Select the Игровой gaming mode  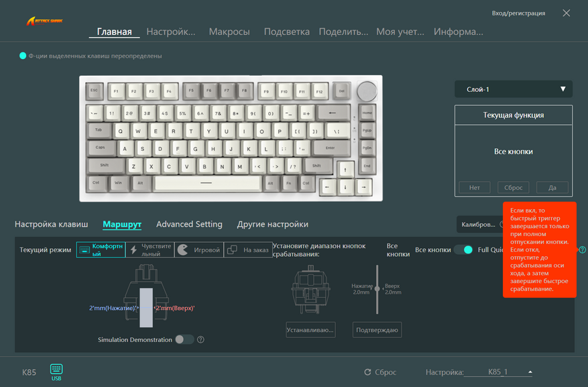(199, 250)
